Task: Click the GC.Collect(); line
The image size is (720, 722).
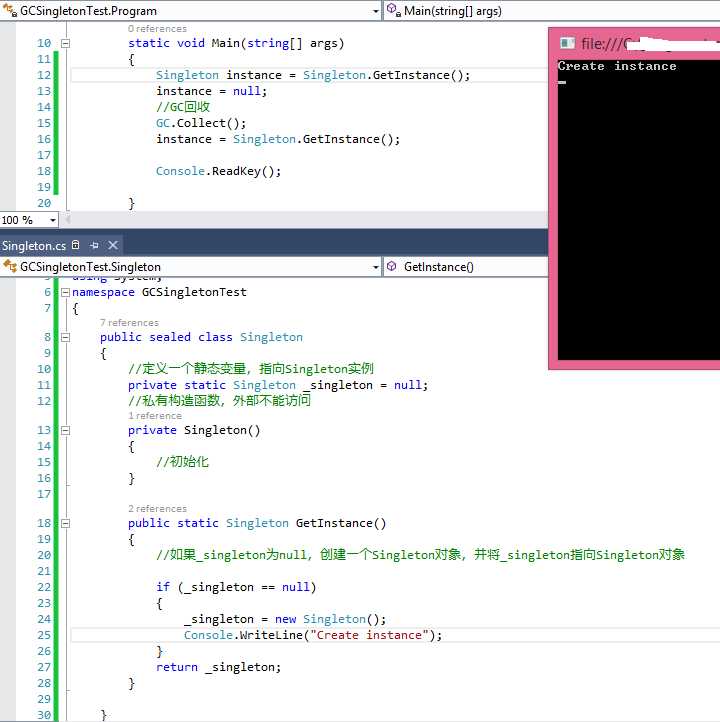Action: (x=201, y=123)
